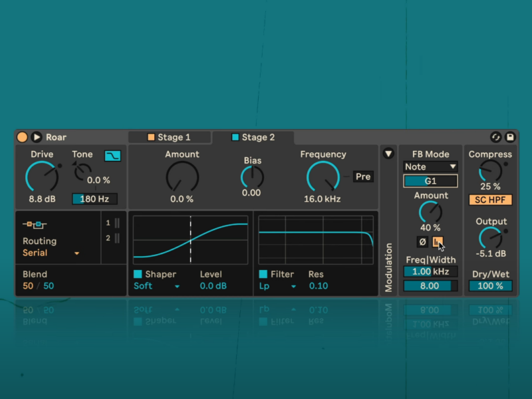The width and height of the screenshot is (532, 399).
Task: Click the save preset disk icon
Action: coord(510,137)
